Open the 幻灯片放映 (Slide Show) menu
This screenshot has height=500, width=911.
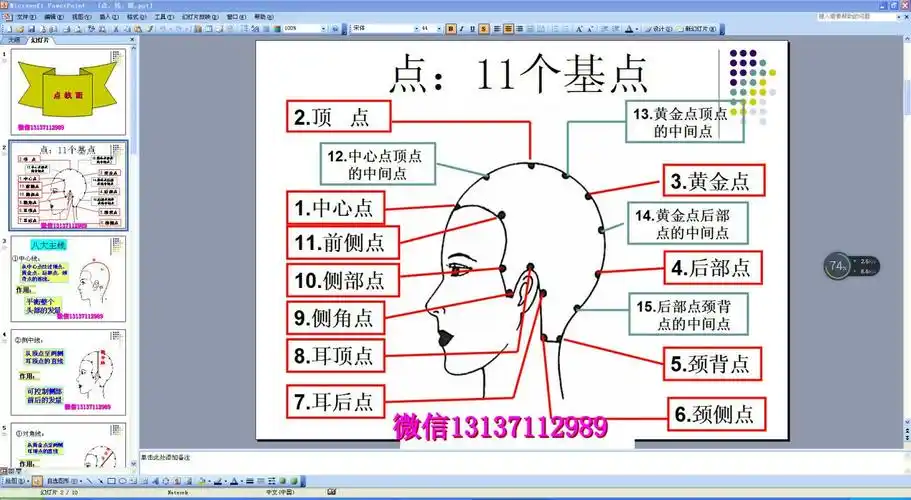point(200,17)
